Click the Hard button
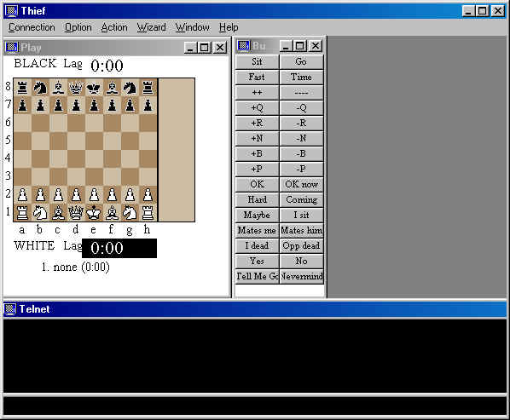This screenshot has height=420, width=510. click(257, 199)
